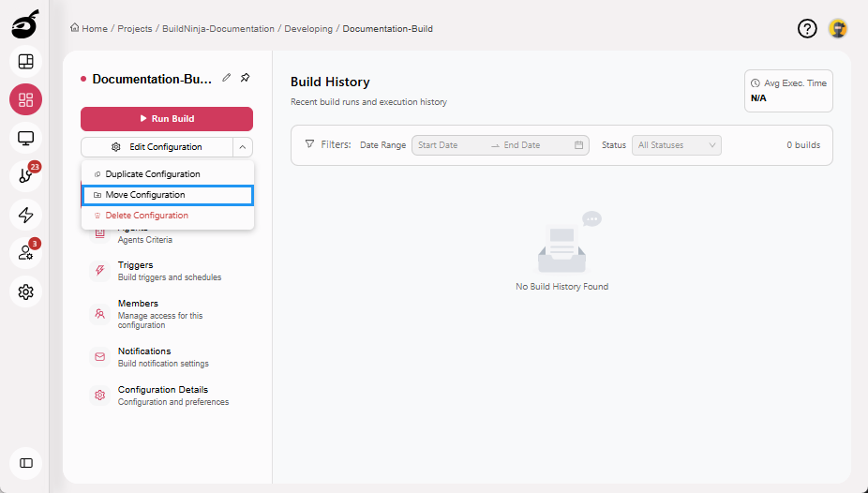
Task: Click the Avg Exec. Time card
Action: (788, 91)
